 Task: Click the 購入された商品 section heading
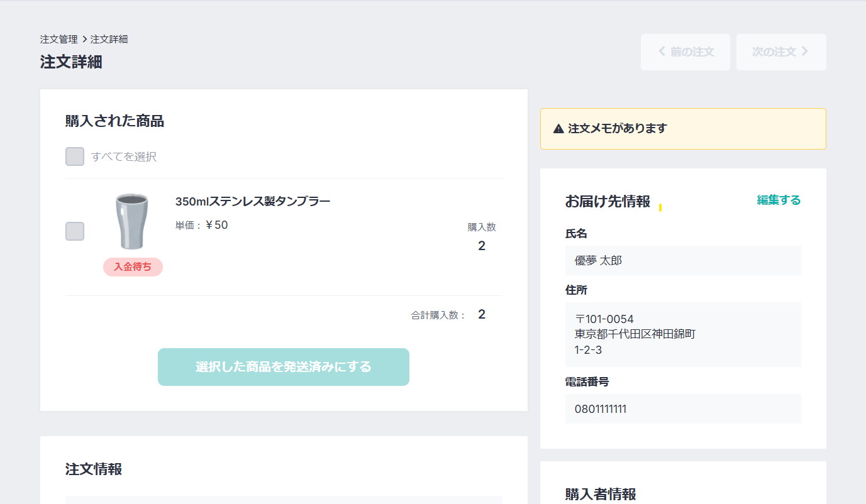[114, 121]
